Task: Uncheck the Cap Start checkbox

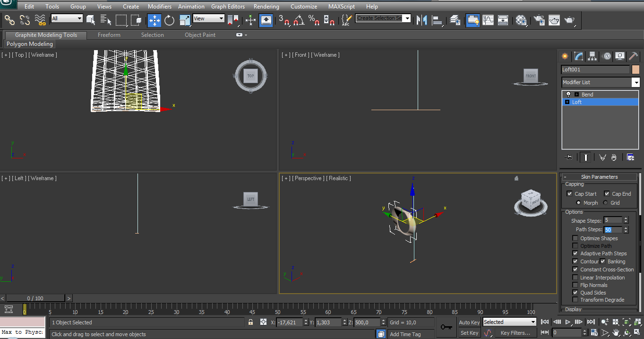Action: point(569,194)
